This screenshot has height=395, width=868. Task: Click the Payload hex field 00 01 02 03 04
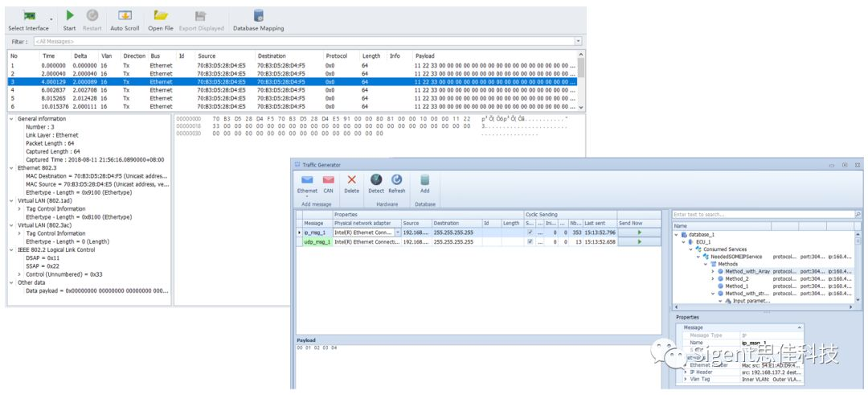[317, 348]
